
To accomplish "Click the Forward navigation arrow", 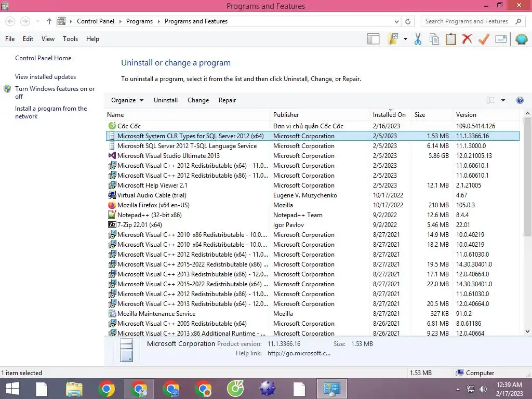I will click(25, 21).
